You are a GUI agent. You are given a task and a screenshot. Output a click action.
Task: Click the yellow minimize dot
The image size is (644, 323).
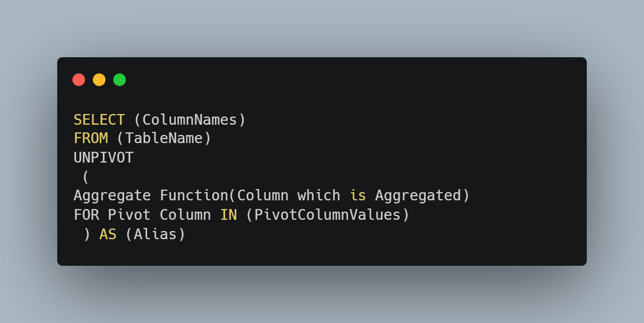click(x=99, y=80)
